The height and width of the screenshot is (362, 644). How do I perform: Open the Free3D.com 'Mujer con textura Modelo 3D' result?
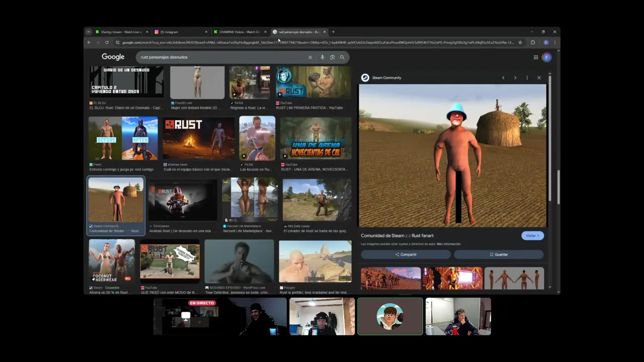click(197, 88)
